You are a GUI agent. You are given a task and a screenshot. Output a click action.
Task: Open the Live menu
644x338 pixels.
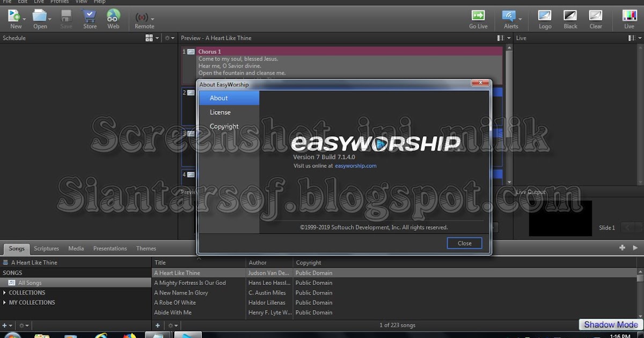tap(39, 2)
